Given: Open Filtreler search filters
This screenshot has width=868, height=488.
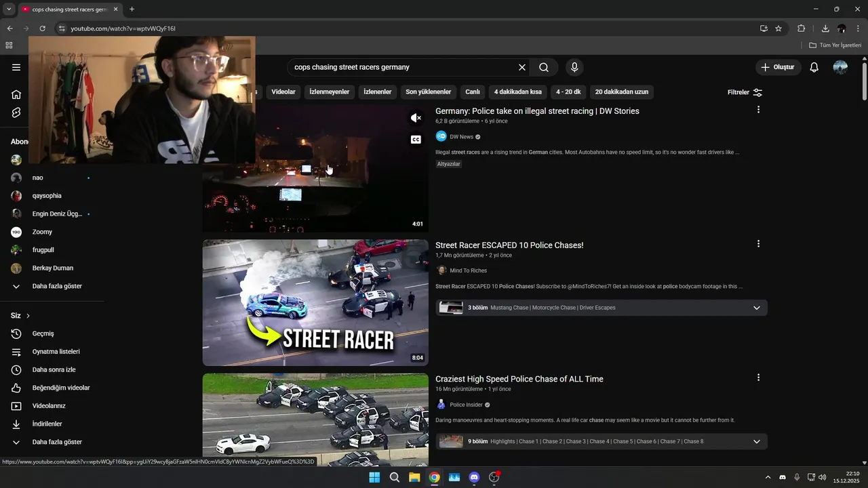Looking at the screenshot, I should 745,92.
